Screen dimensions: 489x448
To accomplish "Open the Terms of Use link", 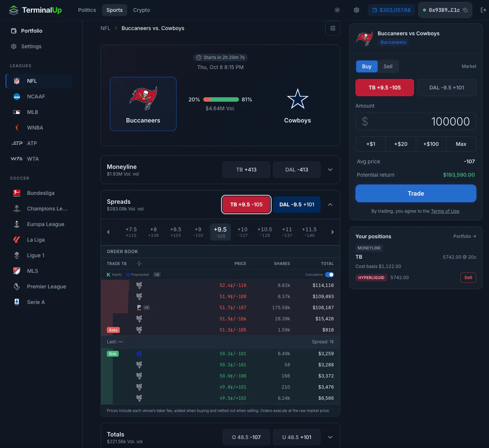I will pos(445,211).
